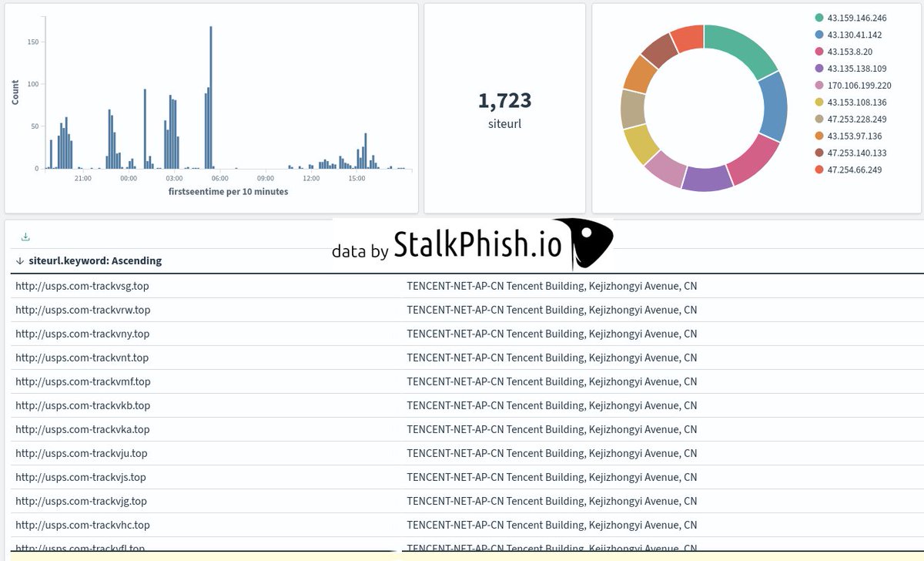This screenshot has height=561, width=924.
Task: Click the download icon above the table
Action: pyautogui.click(x=26, y=236)
